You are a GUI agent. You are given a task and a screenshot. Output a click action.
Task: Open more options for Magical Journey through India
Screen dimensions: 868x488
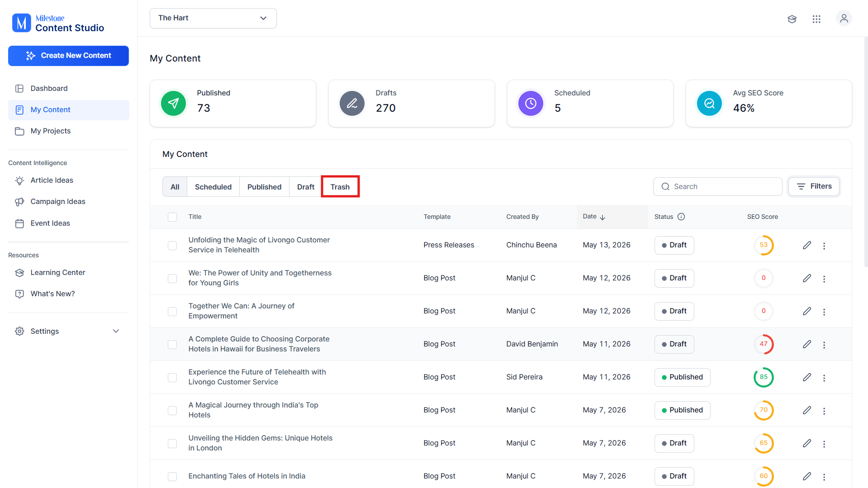tap(824, 411)
